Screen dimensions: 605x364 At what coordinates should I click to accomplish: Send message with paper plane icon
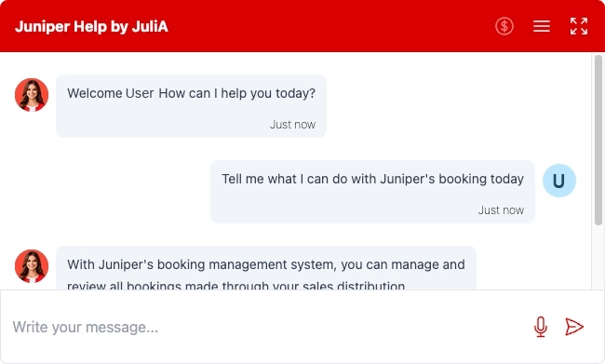pos(574,327)
